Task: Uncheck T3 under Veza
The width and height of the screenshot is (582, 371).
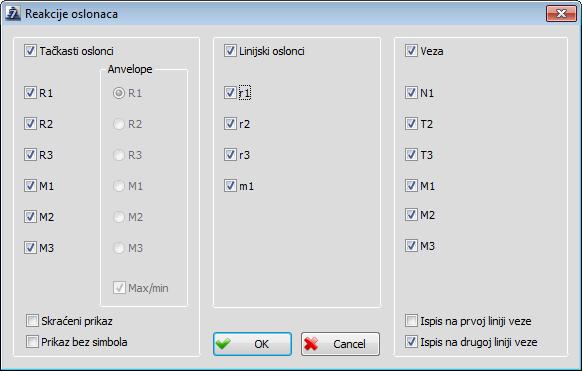Action: tap(411, 154)
